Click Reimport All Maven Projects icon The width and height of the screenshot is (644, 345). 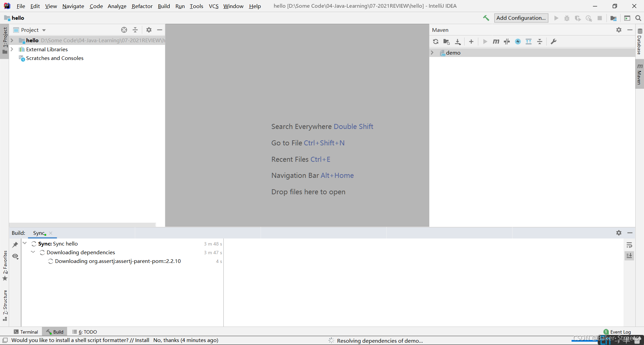436,42
